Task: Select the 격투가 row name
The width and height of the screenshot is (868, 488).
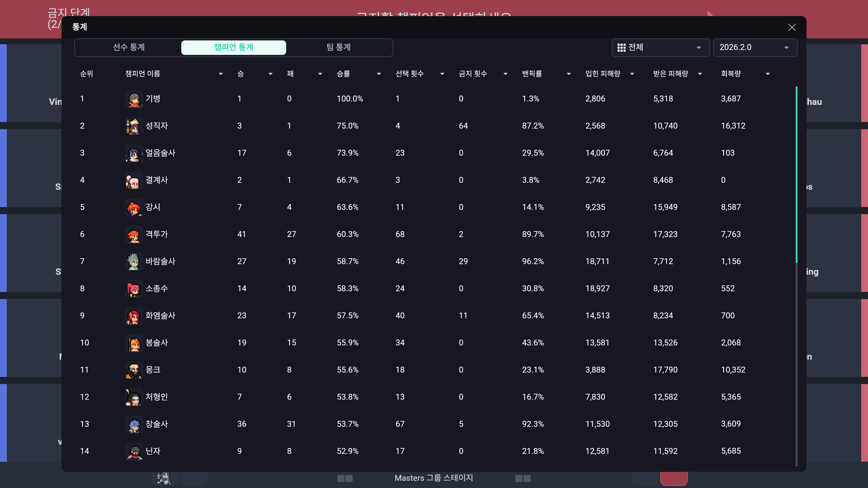Action: [157, 235]
